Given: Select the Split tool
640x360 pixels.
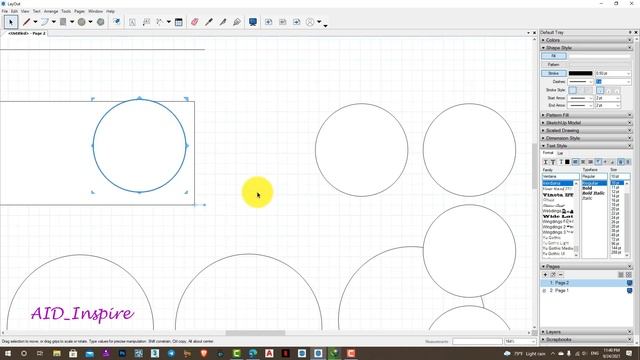Looking at the screenshot, I should (x=222, y=22).
